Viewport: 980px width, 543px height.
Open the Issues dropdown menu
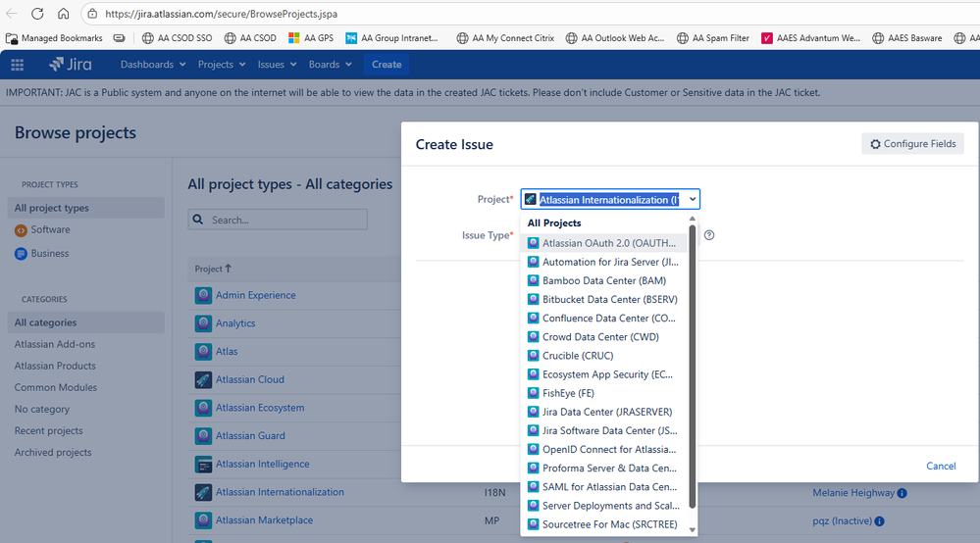(x=277, y=65)
